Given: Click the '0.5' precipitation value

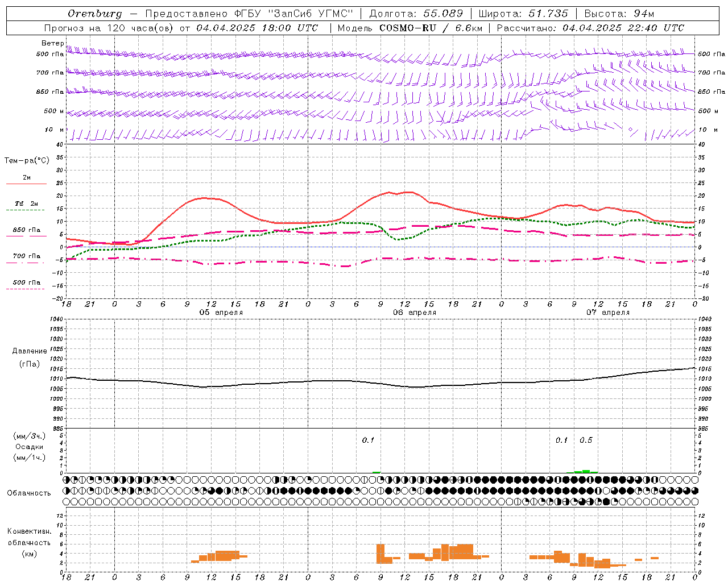Looking at the screenshot, I should (586, 440).
